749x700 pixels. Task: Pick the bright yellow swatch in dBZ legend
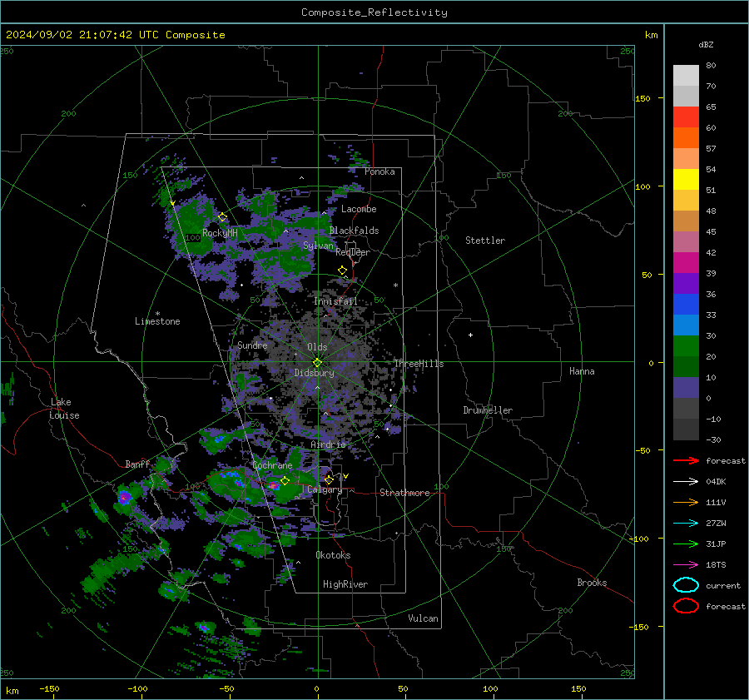click(686, 180)
